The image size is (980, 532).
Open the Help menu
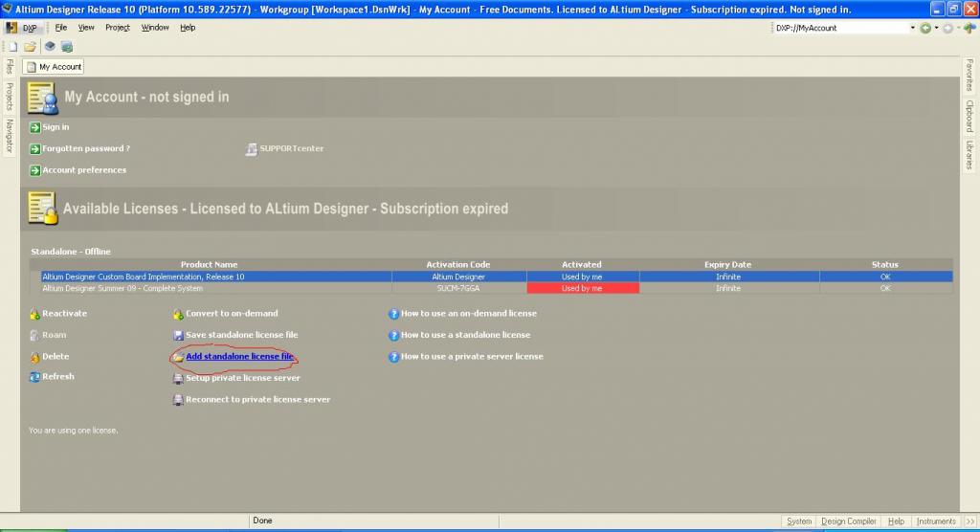pos(188,28)
